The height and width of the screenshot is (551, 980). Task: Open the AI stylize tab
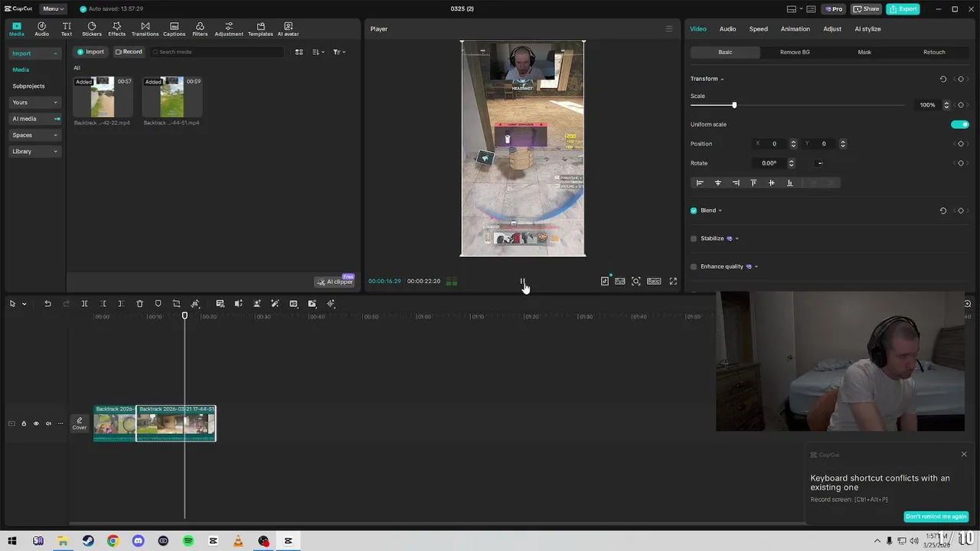[867, 29]
